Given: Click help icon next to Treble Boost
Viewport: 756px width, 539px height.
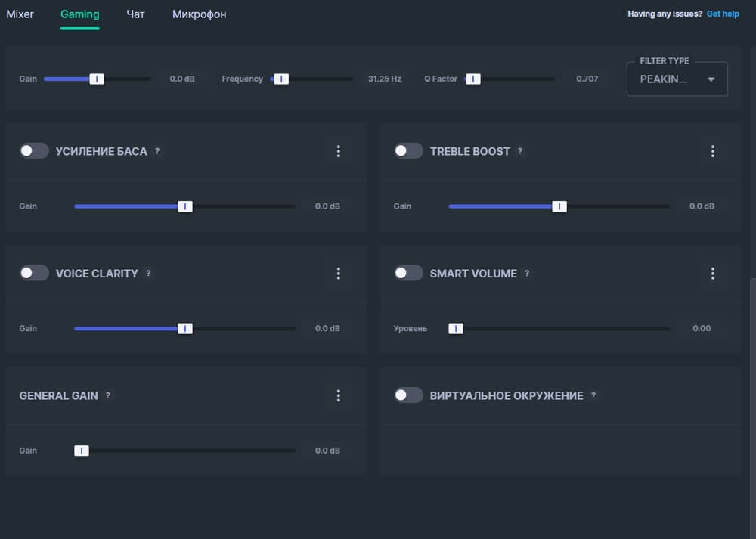Looking at the screenshot, I should point(520,151).
